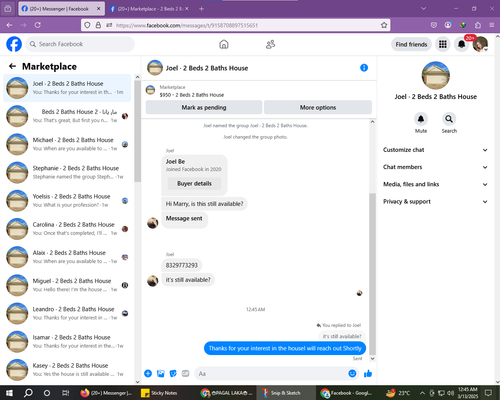
Task: Open Alaix - 2 Beds 2 Baths House chat
Action: coord(67,257)
